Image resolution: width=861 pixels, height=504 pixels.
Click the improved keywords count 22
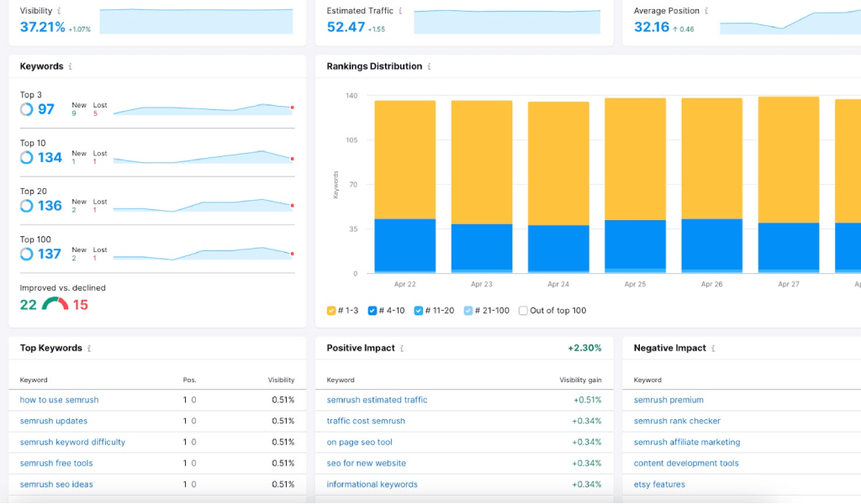(29, 305)
